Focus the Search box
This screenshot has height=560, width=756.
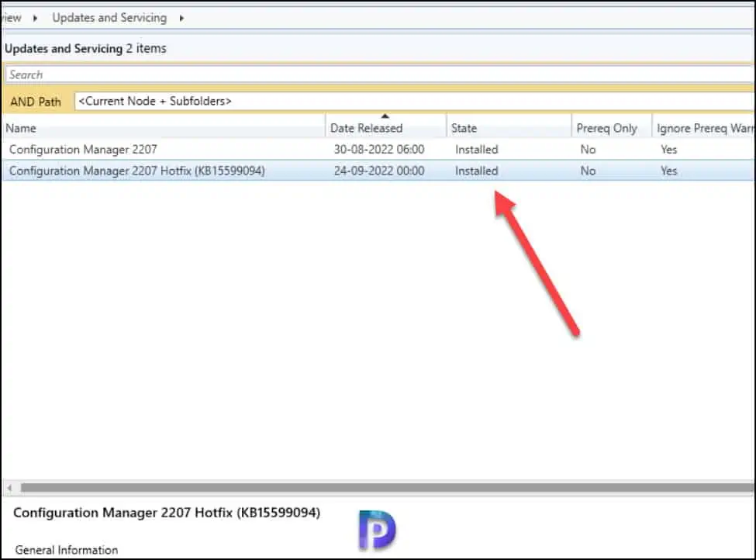(x=379, y=74)
